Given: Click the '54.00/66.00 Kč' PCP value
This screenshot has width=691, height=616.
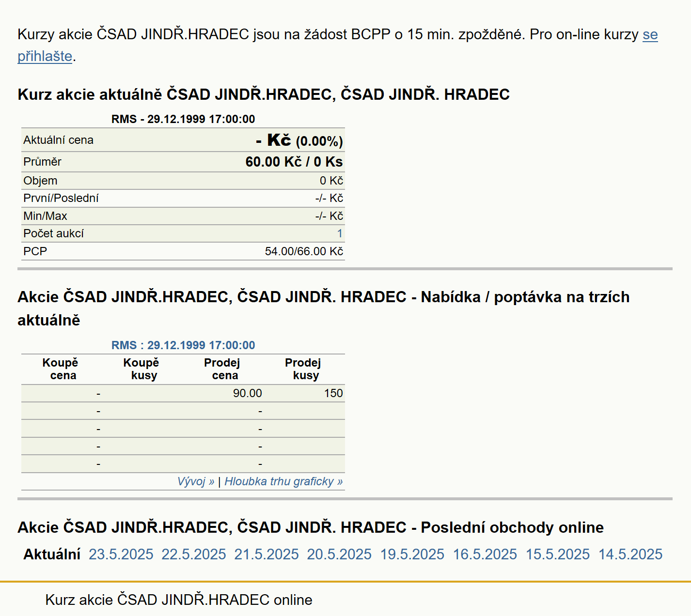Looking at the screenshot, I should (304, 251).
